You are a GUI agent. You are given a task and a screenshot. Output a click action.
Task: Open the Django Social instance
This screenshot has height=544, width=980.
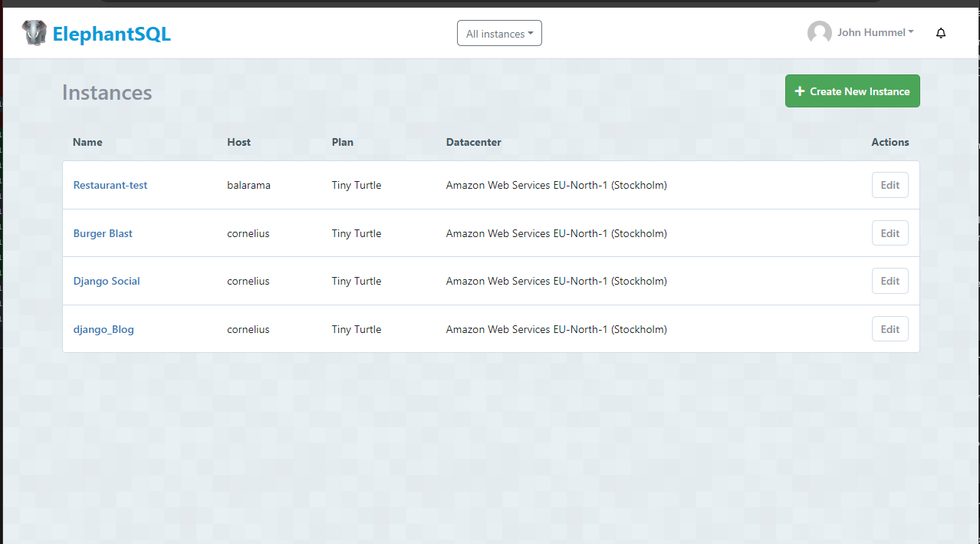(x=107, y=281)
